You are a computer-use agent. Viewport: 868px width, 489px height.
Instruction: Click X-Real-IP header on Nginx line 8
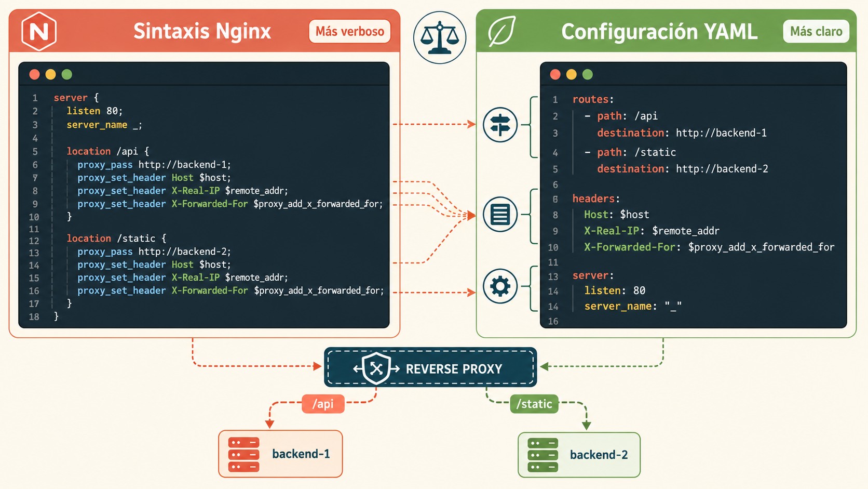(183, 191)
